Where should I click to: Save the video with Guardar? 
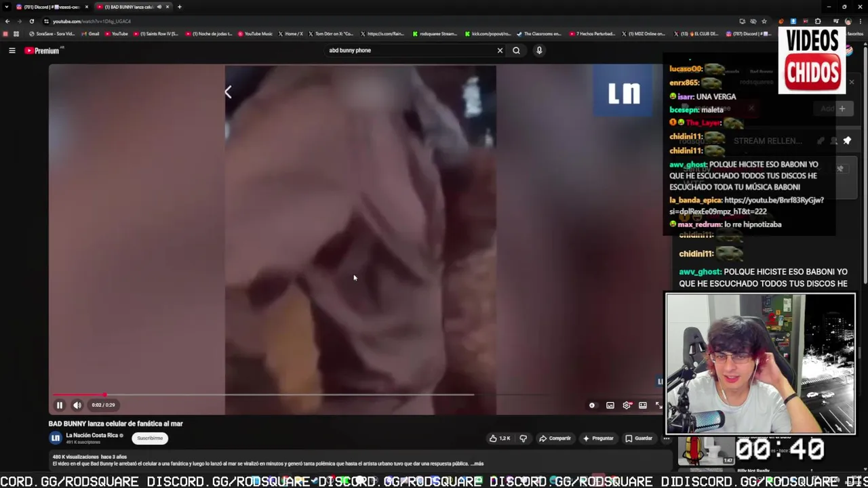[x=639, y=439]
